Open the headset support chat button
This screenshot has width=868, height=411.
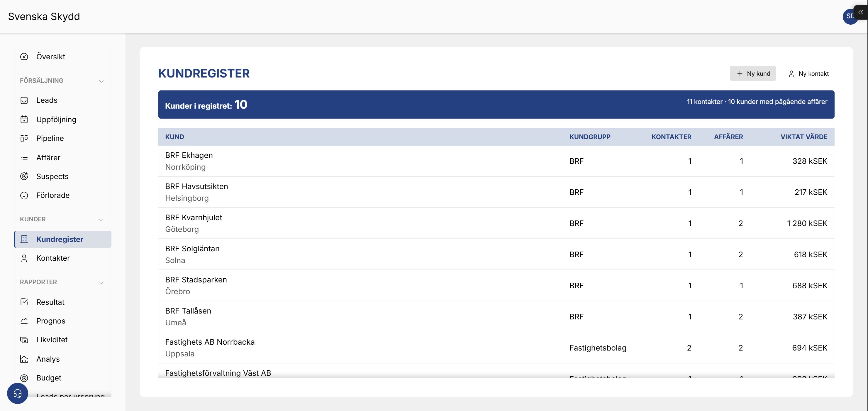(18, 393)
